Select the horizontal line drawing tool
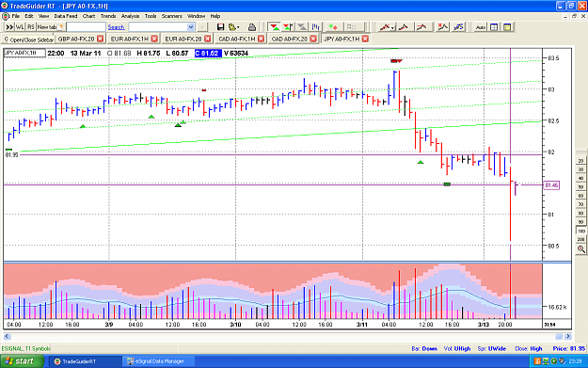Screen dimensions: 588x368 [x=421, y=27]
